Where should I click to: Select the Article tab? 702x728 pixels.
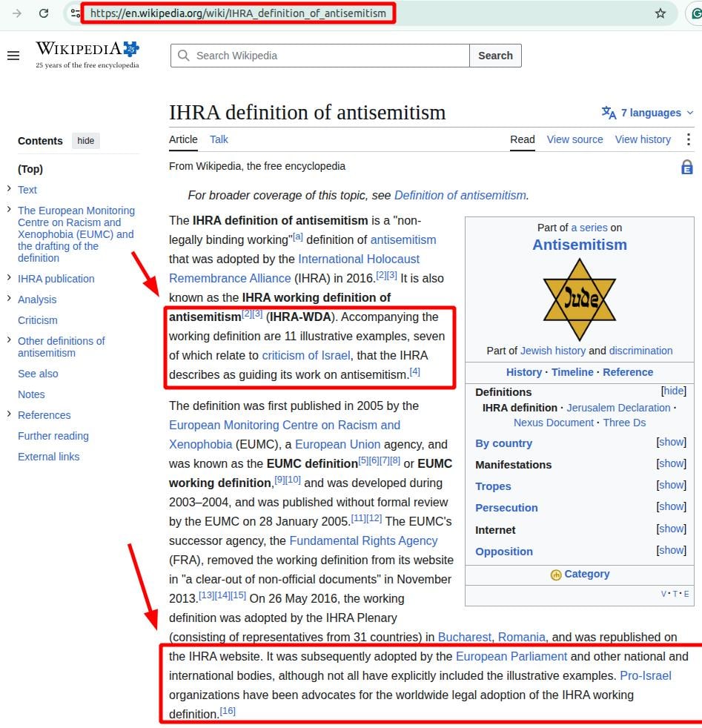(183, 139)
